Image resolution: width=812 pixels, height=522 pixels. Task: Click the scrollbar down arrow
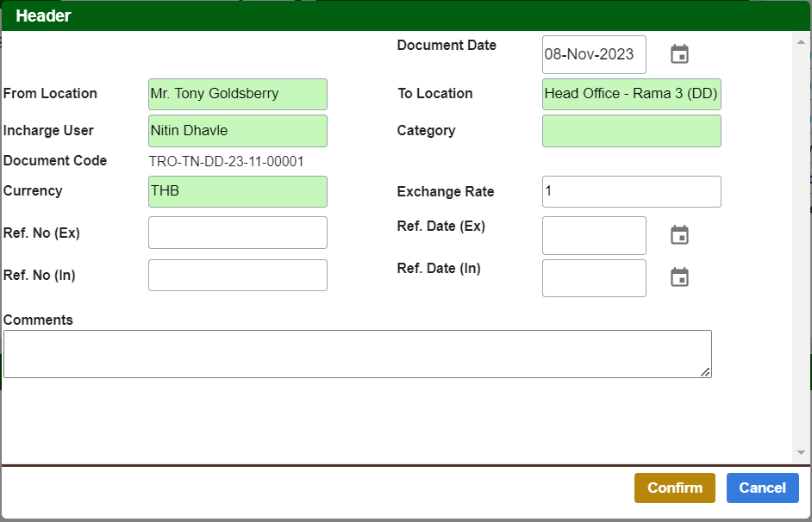(800, 452)
